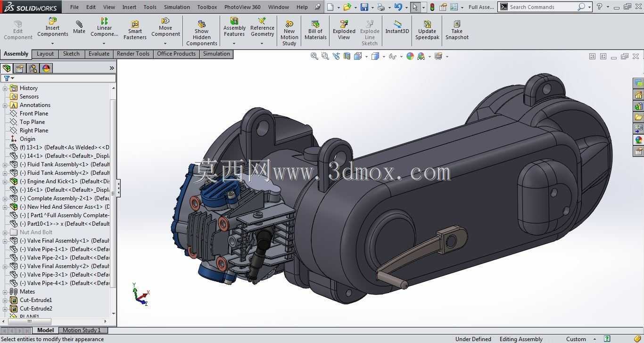Open View Palette in task pane
The image size is (644, 343).
639,129
